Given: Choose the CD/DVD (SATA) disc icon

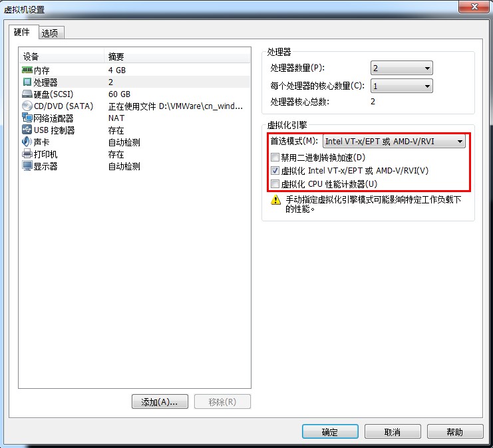Looking at the screenshot, I should click(x=27, y=106).
